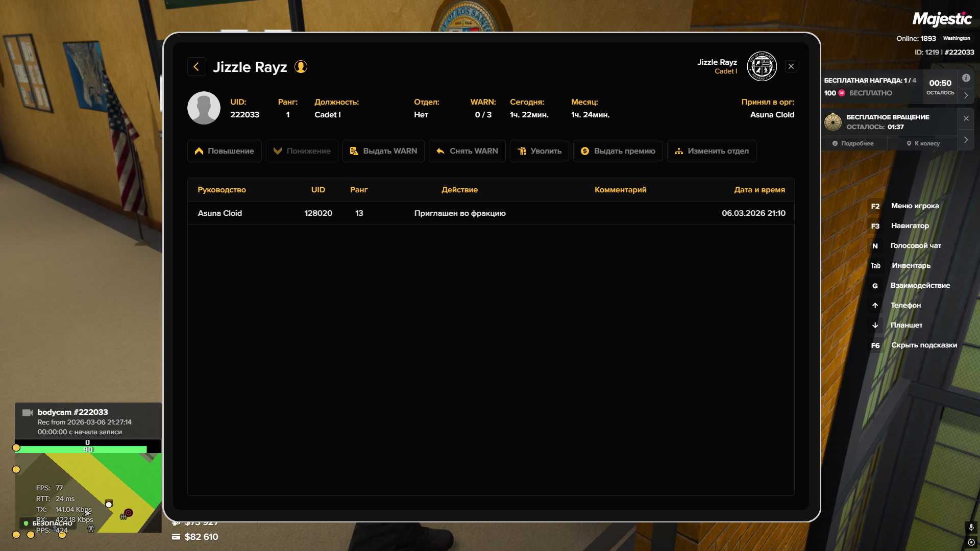Select the Asuna Cloid history row
The width and height of the screenshot is (980, 551).
(490, 213)
